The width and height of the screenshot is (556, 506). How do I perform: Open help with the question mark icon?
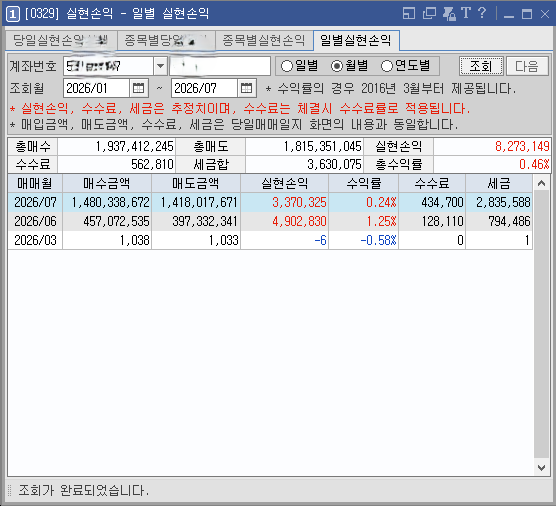coord(482,13)
